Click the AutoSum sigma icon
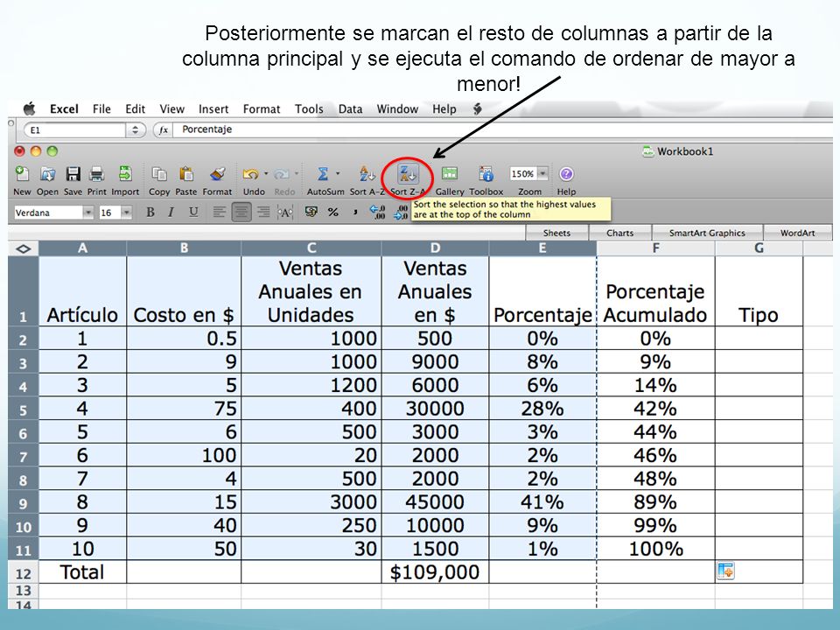 pyautogui.click(x=323, y=173)
